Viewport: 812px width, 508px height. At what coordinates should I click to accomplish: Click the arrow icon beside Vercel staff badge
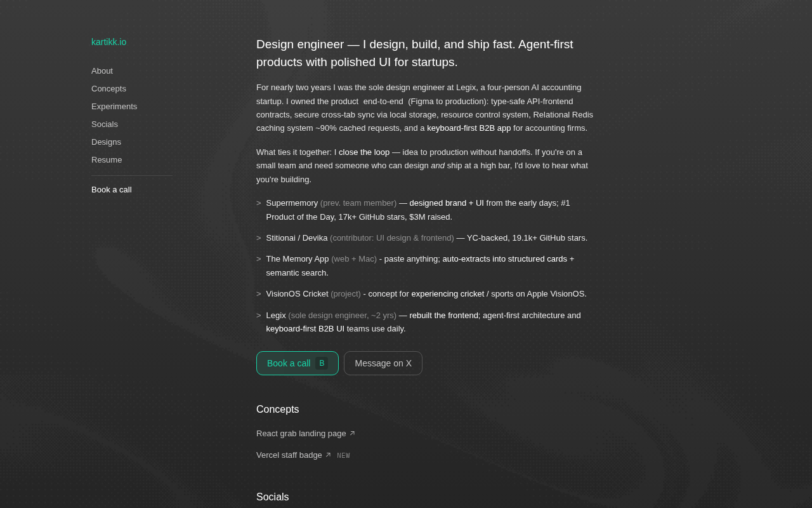click(x=328, y=455)
